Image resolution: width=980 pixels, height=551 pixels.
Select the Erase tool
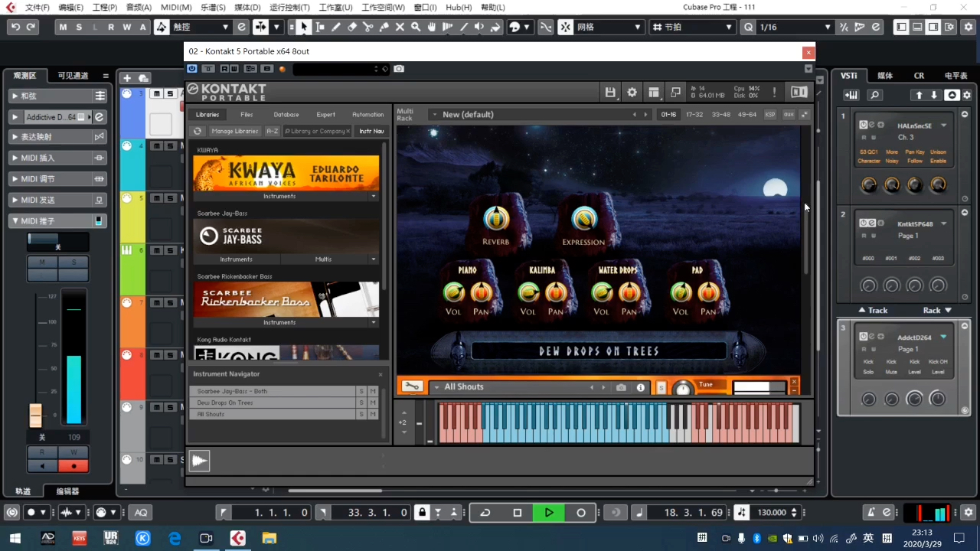[x=352, y=27]
